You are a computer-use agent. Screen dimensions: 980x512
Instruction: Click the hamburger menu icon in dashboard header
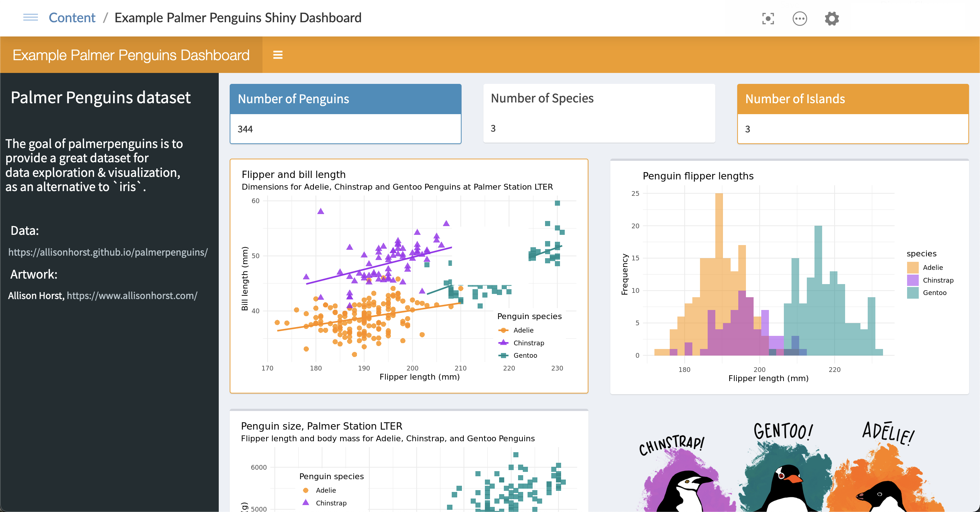pos(278,55)
